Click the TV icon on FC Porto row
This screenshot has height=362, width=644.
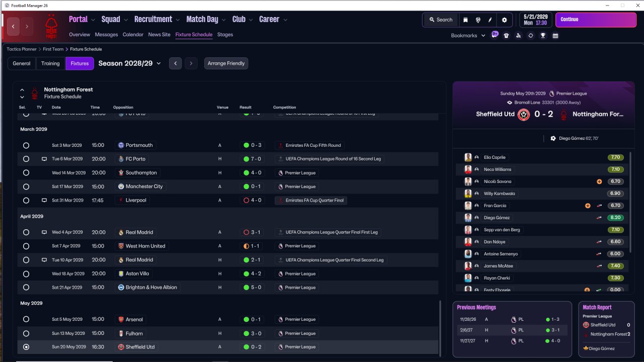pyautogui.click(x=44, y=159)
